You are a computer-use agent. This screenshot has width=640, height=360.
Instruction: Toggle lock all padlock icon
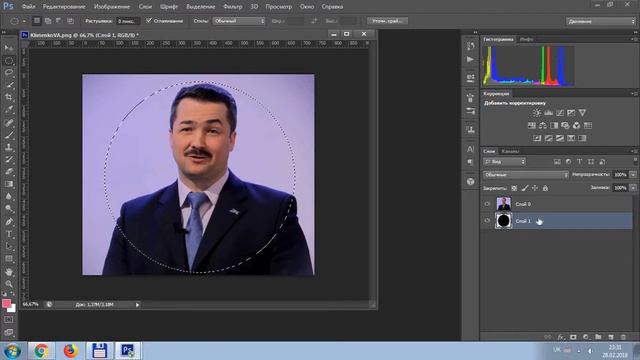(x=545, y=188)
